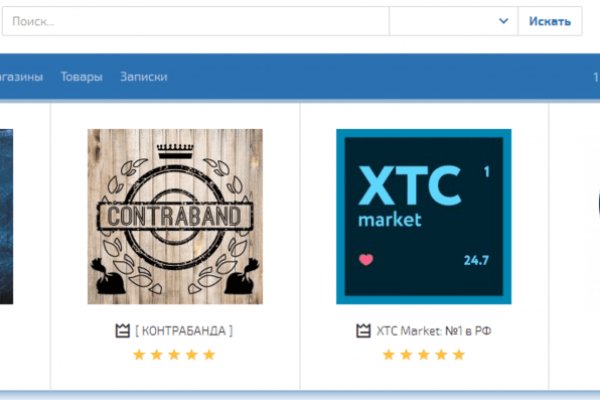Open the Магазины tab
600x400 pixels.
coord(20,77)
